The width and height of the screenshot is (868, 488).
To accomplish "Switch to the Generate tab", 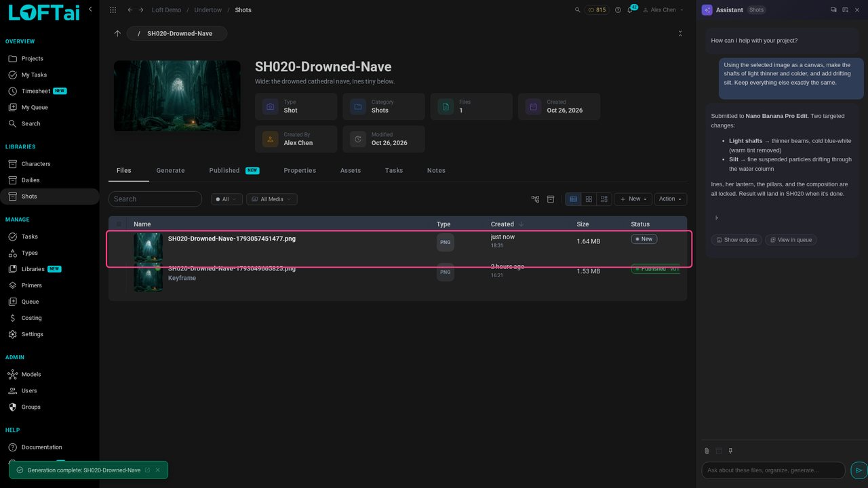I will point(170,171).
